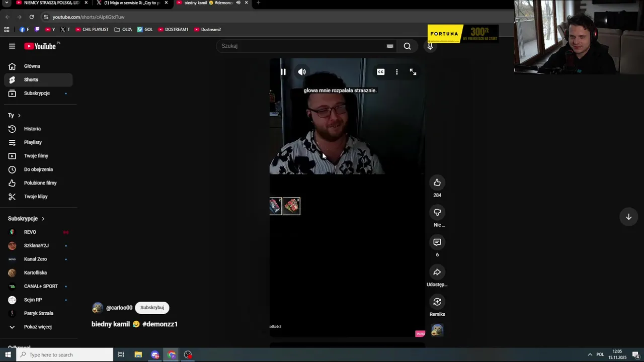644x362 pixels.
Task: Open the Facebook F bookmark
Action: coord(24,30)
